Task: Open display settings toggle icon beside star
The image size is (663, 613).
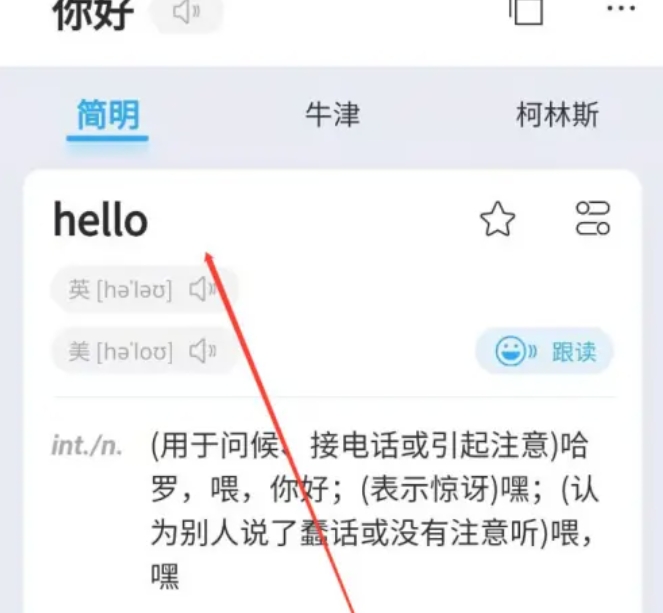Action: [593, 218]
